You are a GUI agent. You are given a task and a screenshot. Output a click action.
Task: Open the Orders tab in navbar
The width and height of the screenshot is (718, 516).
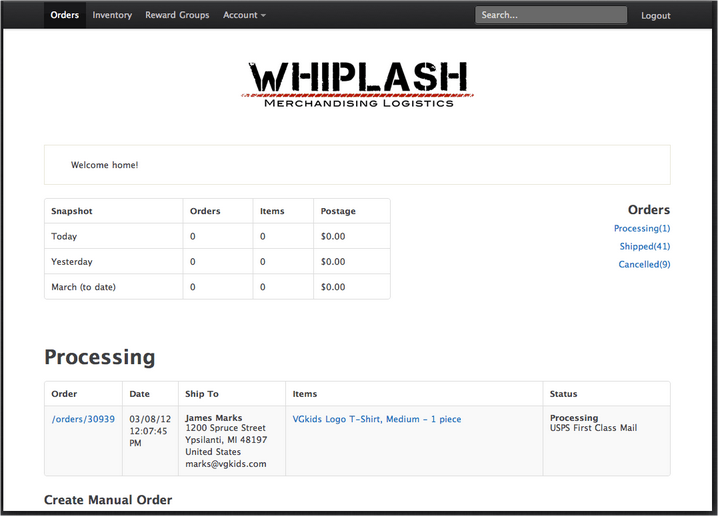click(65, 15)
